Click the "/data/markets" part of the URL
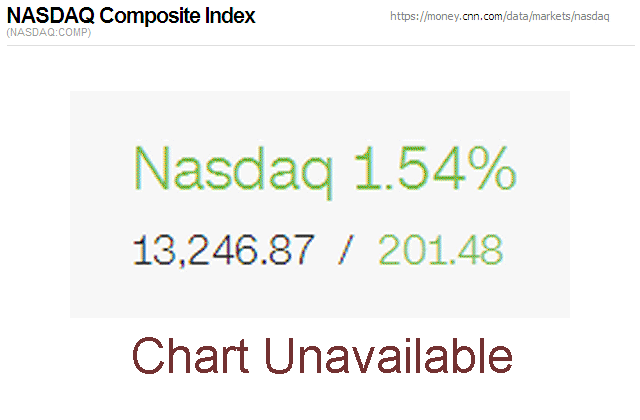Image resolution: width=640 pixels, height=420 pixels. 539,17
